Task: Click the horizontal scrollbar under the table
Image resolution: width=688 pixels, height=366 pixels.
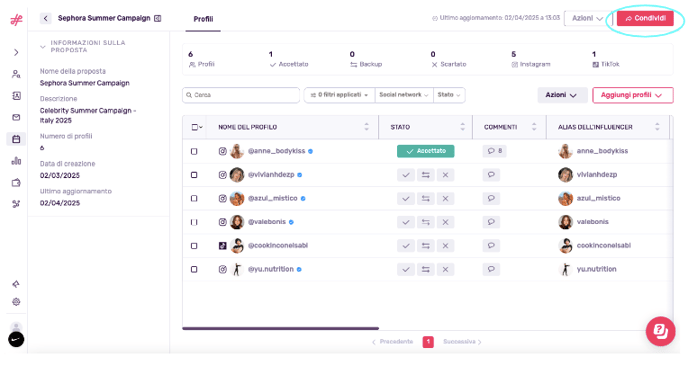Action: (x=281, y=328)
